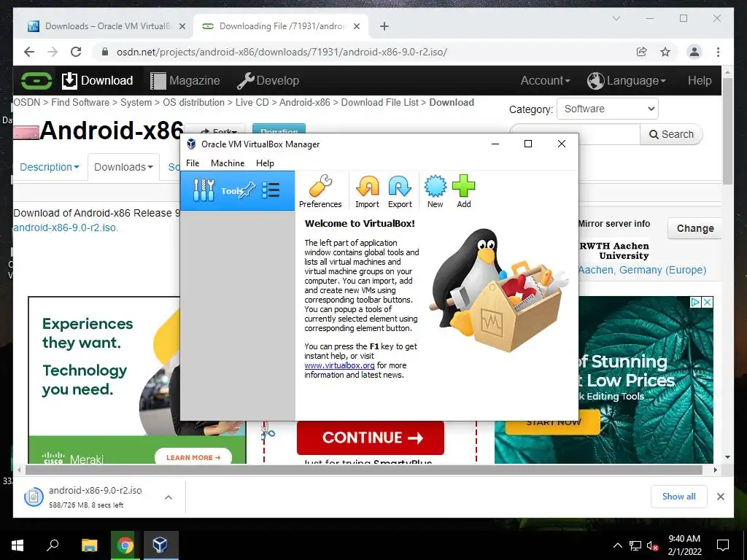Click LEARN MORE on Meraki ad
The height and width of the screenshot is (560, 747).
tap(193, 458)
